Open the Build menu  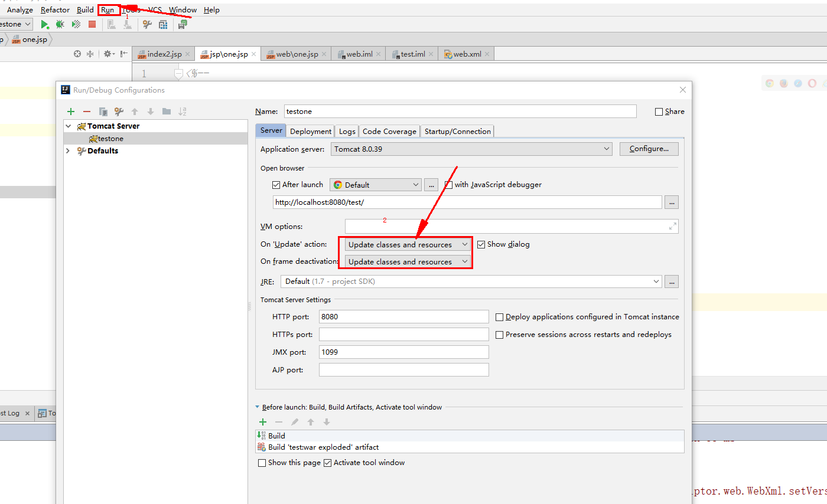(x=85, y=10)
